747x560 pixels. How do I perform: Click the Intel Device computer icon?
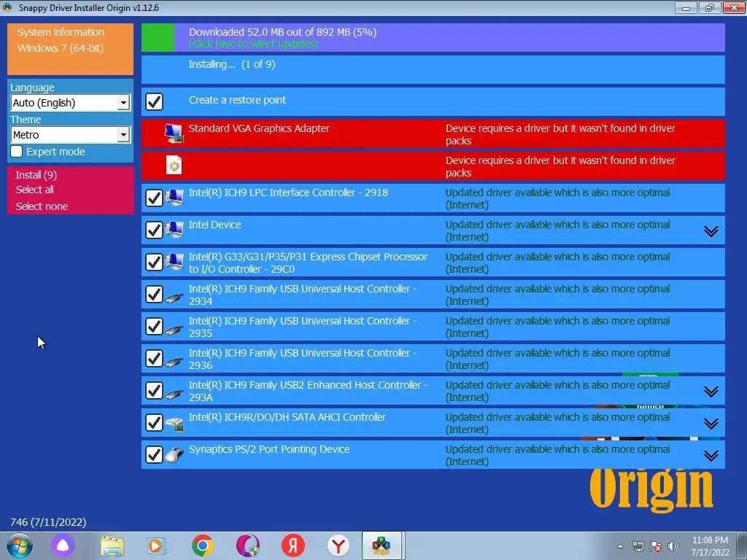(174, 230)
